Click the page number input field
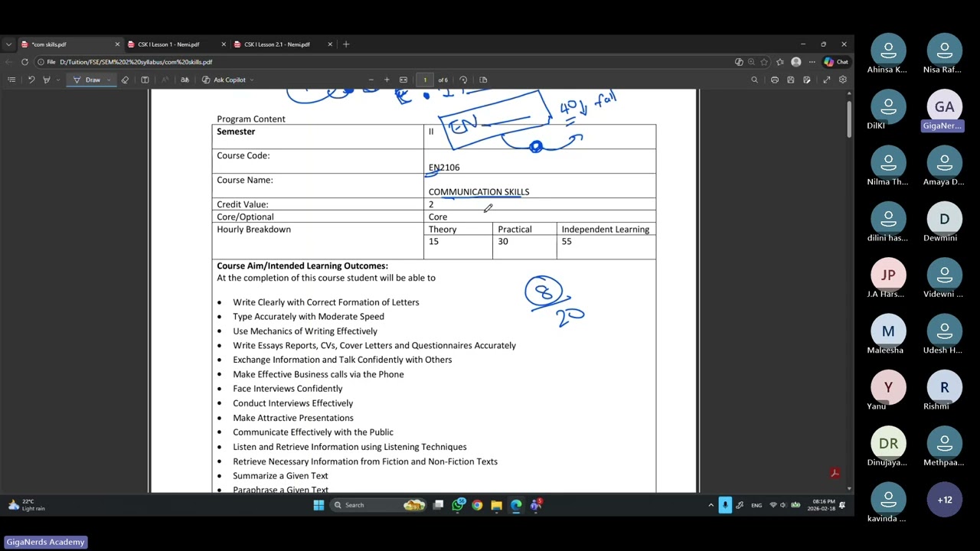Screen dimensions: 980x551 425,80
